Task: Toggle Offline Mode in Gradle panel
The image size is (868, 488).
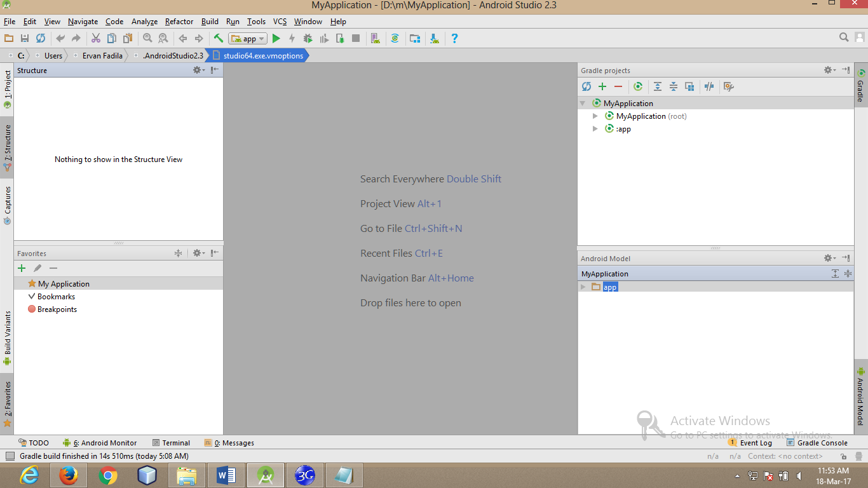Action: [x=709, y=86]
